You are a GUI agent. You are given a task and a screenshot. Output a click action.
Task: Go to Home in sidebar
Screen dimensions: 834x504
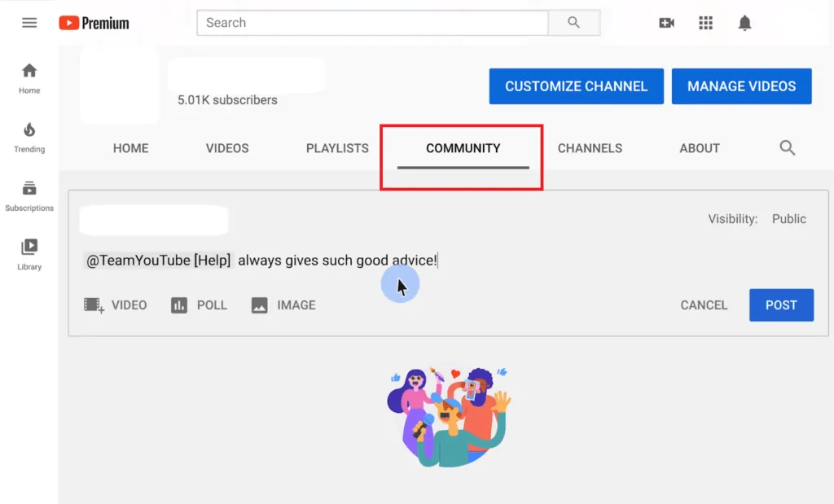tap(29, 79)
